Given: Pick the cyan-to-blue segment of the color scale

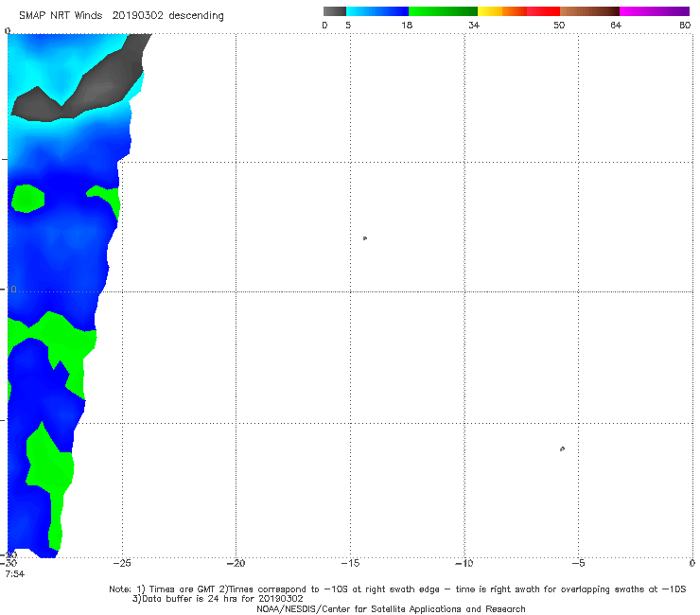Looking at the screenshot, I should click(377, 11).
